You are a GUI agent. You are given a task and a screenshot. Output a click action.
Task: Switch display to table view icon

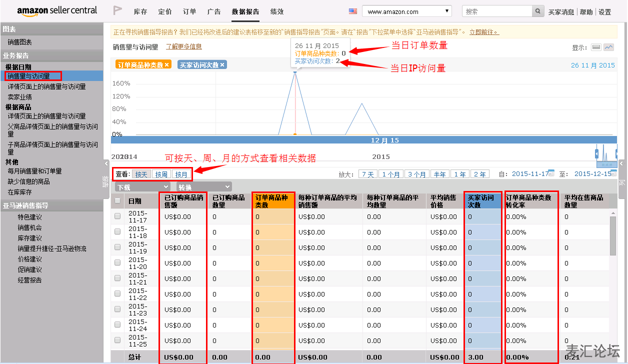pyautogui.click(x=596, y=47)
